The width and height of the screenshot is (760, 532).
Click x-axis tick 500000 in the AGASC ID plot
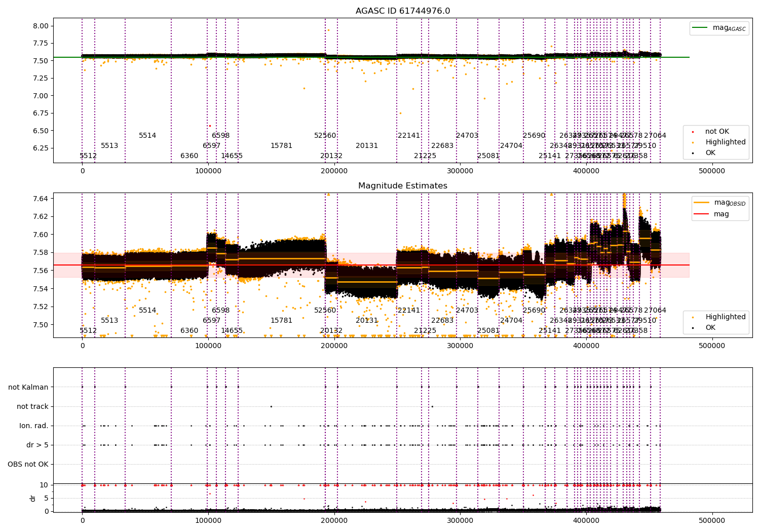pyautogui.click(x=712, y=171)
